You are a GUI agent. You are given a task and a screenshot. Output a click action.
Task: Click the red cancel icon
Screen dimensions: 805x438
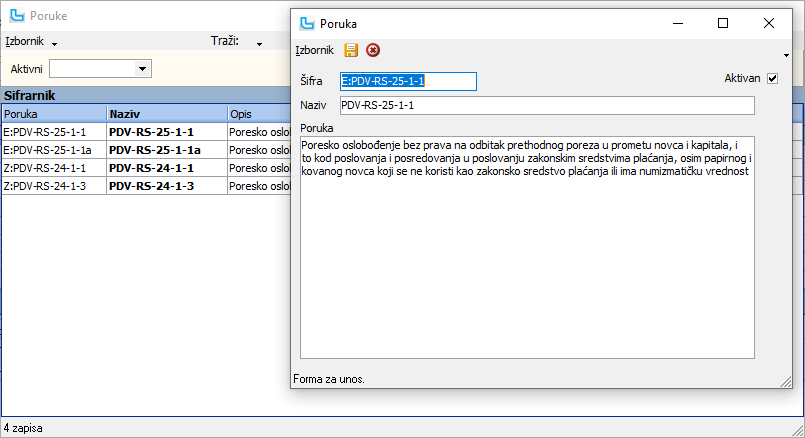tap(373, 50)
